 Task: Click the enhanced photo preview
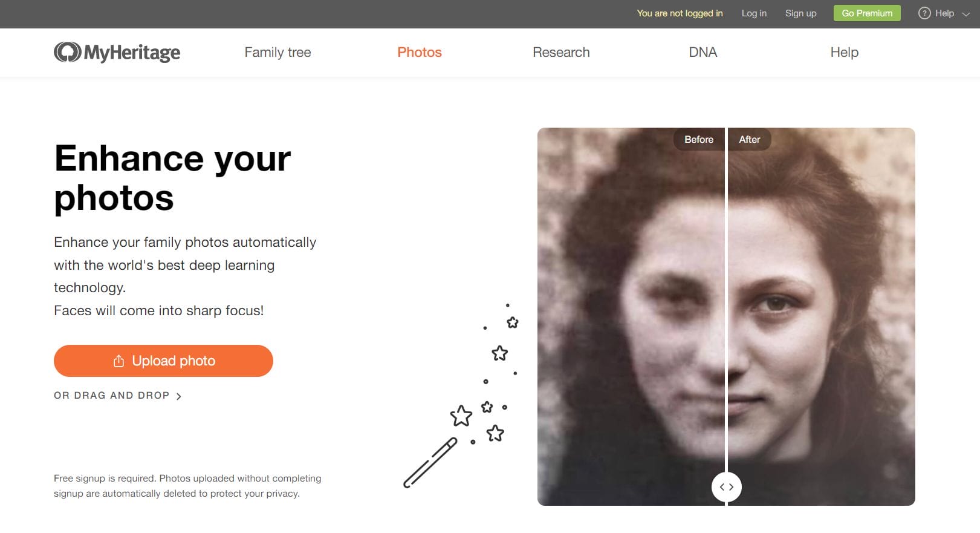pos(822,315)
